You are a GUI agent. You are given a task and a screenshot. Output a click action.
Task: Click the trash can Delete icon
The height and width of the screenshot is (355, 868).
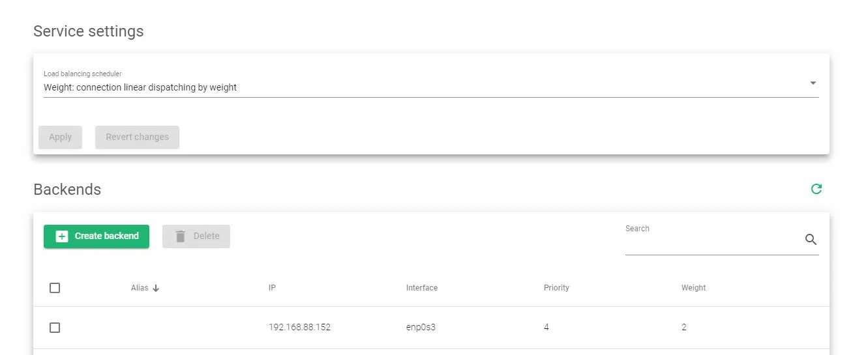click(181, 236)
